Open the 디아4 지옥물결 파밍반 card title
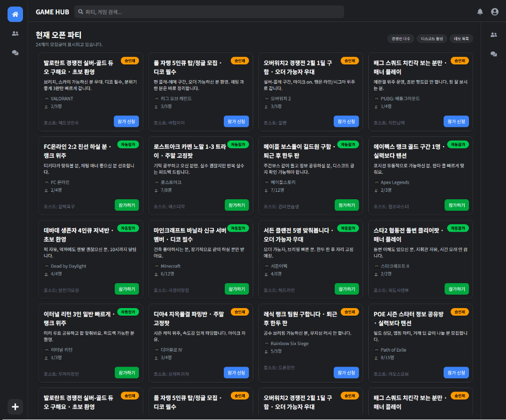This screenshot has height=420, width=506. (x=189, y=319)
